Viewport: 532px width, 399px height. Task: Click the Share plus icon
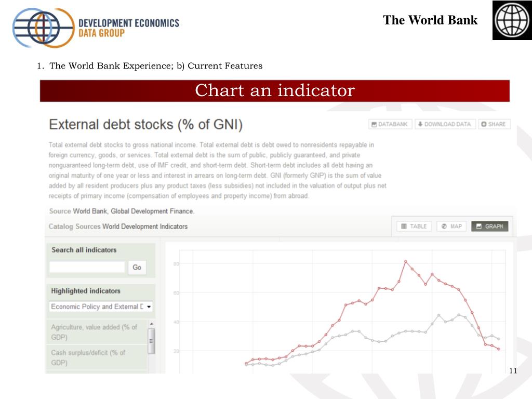point(484,124)
